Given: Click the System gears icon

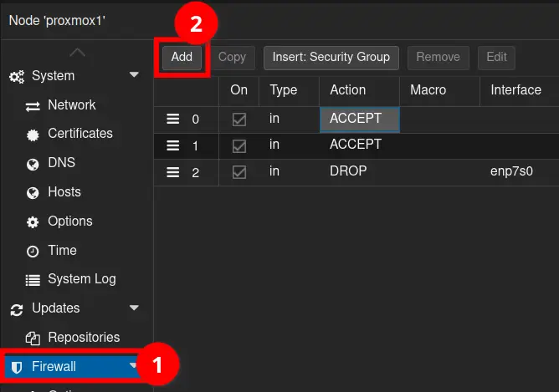Looking at the screenshot, I should 17,76.
